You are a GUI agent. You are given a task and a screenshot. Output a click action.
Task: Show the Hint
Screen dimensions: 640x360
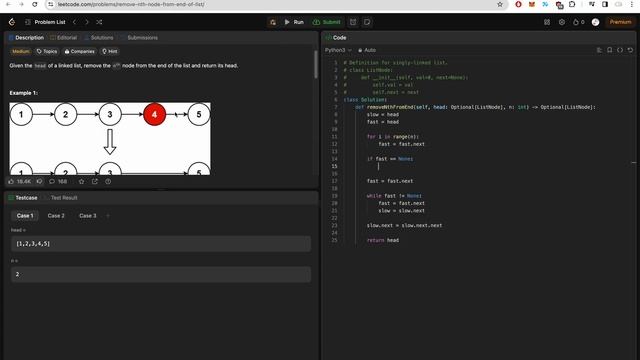tap(109, 51)
